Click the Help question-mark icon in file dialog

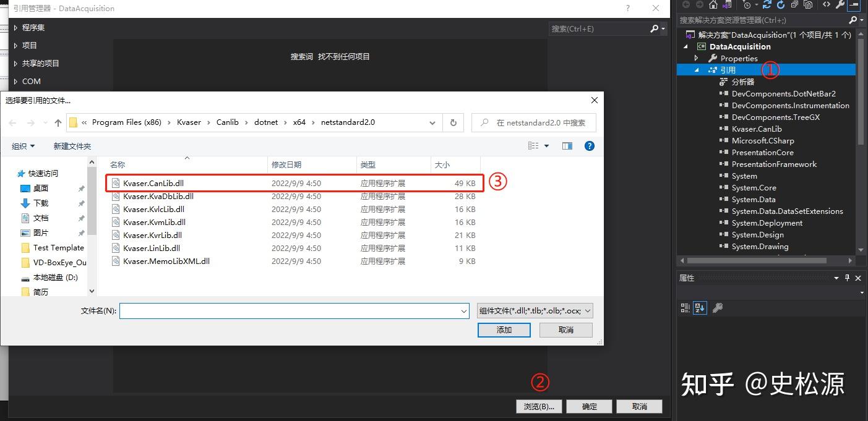pos(589,146)
